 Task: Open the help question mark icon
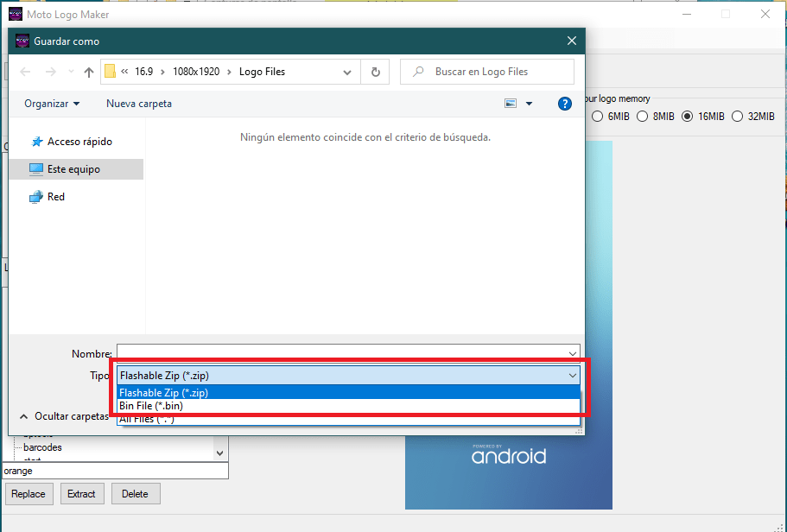pos(565,104)
